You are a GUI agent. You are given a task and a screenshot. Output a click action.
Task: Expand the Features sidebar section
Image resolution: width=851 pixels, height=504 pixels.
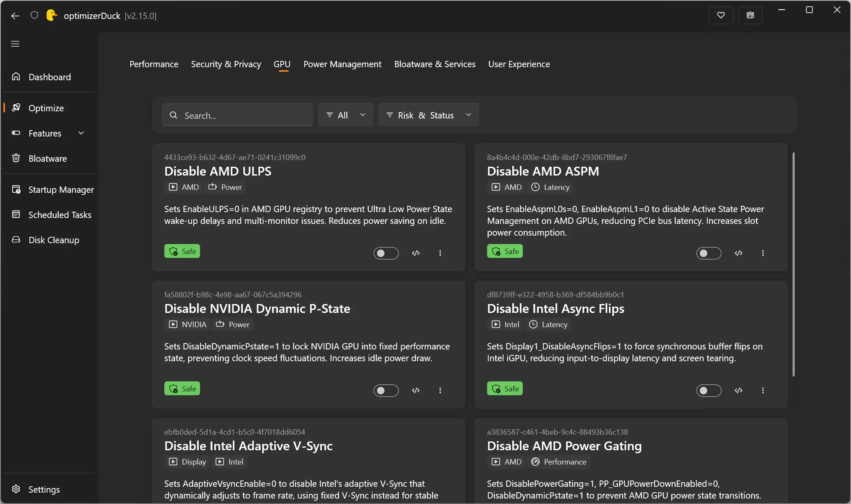[x=48, y=133]
